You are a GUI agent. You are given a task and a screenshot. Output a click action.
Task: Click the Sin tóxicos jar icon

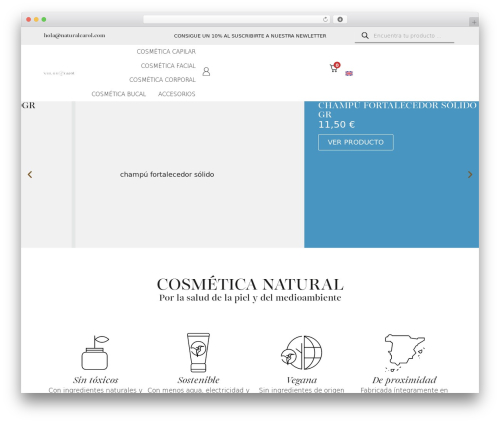coord(95,353)
